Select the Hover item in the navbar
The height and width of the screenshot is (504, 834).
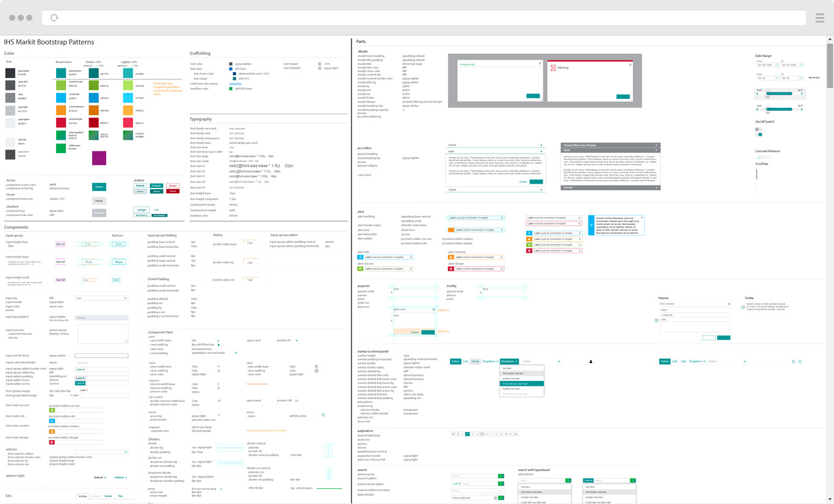pyautogui.click(x=475, y=361)
